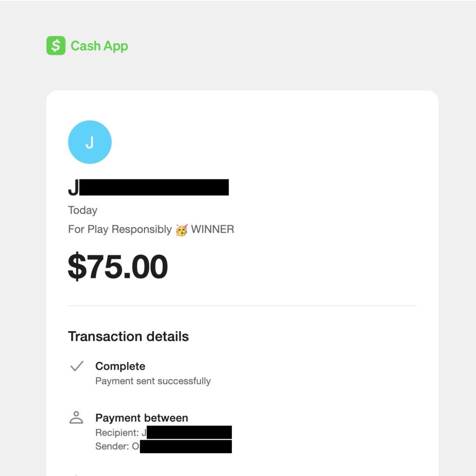Screen dimensions: 476x476
Task: Click the Payment sent successfully text
Action: point(153,381)
